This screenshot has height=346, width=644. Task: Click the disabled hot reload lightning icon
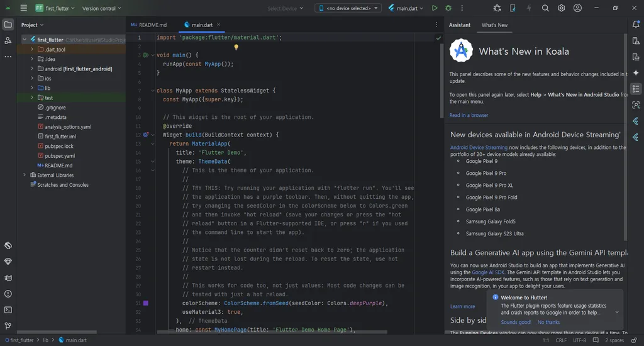529,8
